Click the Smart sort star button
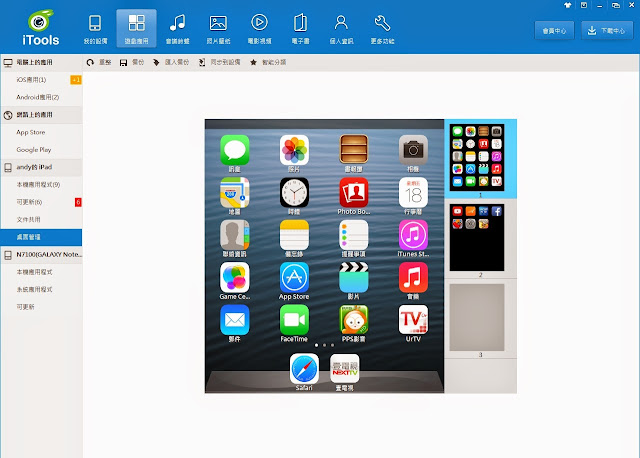The height and width of the screenshot is (458, 640). [268, 62]
